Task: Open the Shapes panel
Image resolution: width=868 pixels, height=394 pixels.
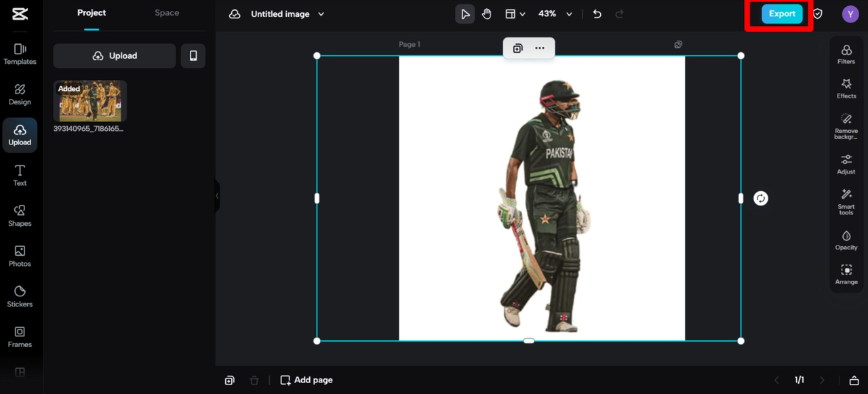Action: (x=20, y=216)
